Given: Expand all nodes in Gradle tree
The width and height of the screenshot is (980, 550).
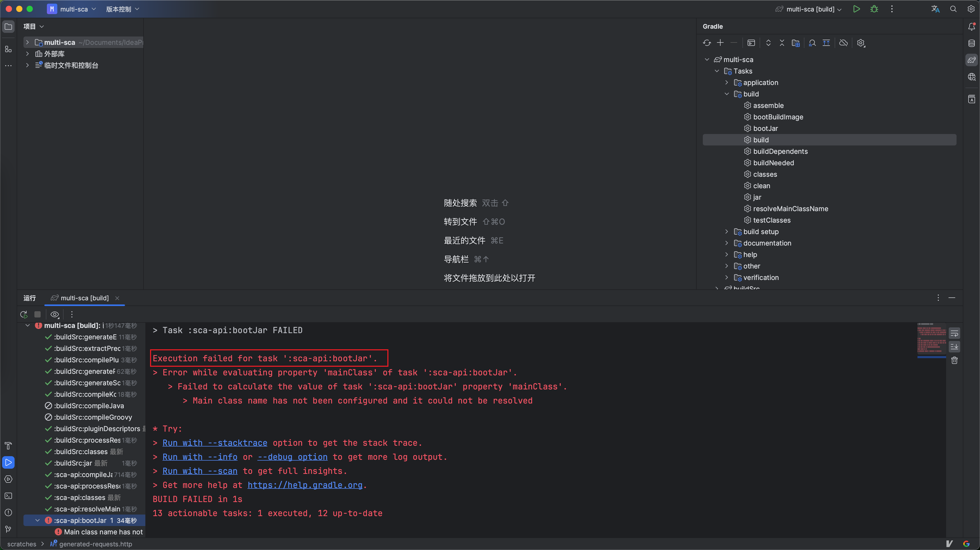Looking at the screenshot, I should (x=768, y=43).
